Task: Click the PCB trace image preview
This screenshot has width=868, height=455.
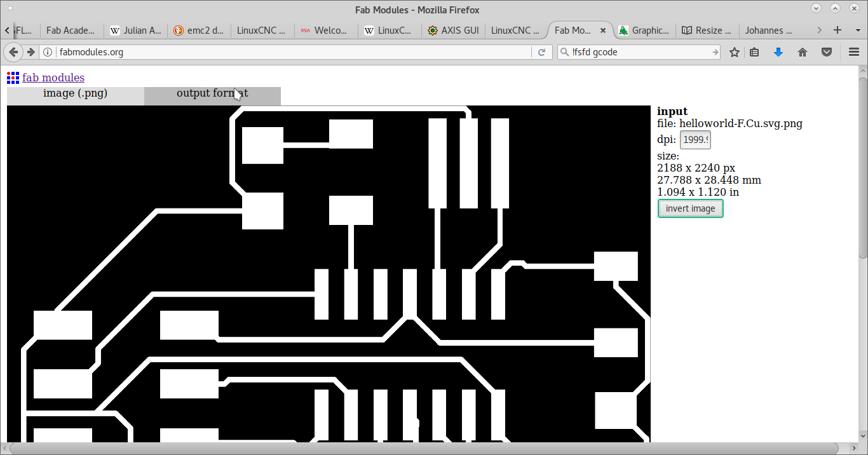Action: tap(329, 274)
